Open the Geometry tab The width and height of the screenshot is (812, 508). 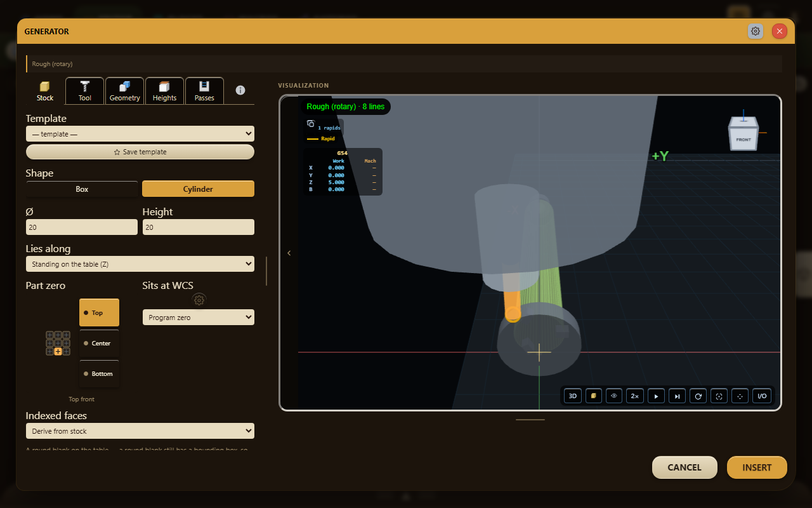coord(125,91)
